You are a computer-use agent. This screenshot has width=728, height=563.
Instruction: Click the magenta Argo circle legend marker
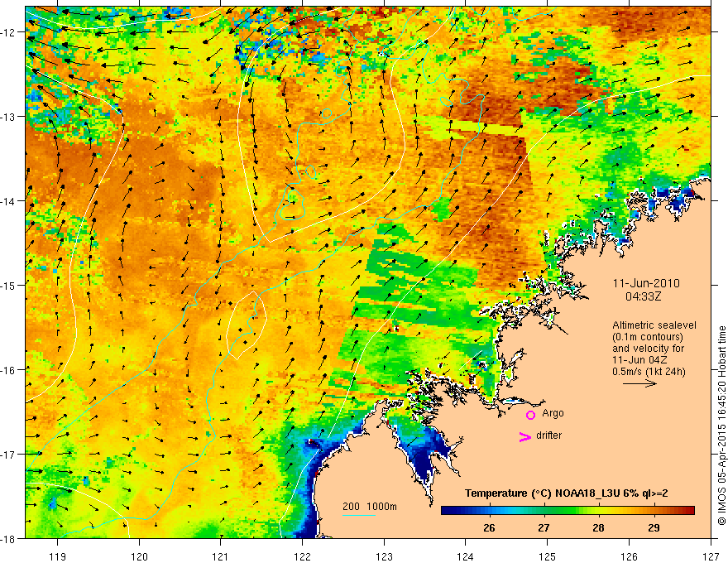530,415
